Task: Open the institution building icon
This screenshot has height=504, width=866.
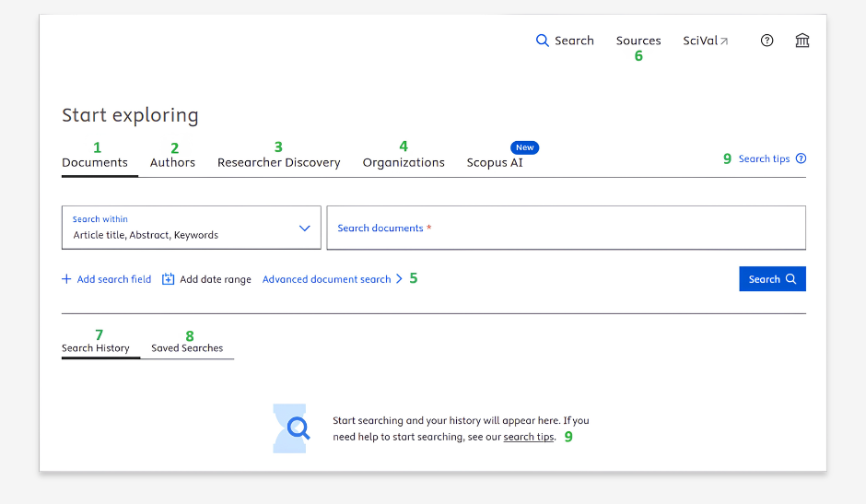Action: click(x=802, y=41)
